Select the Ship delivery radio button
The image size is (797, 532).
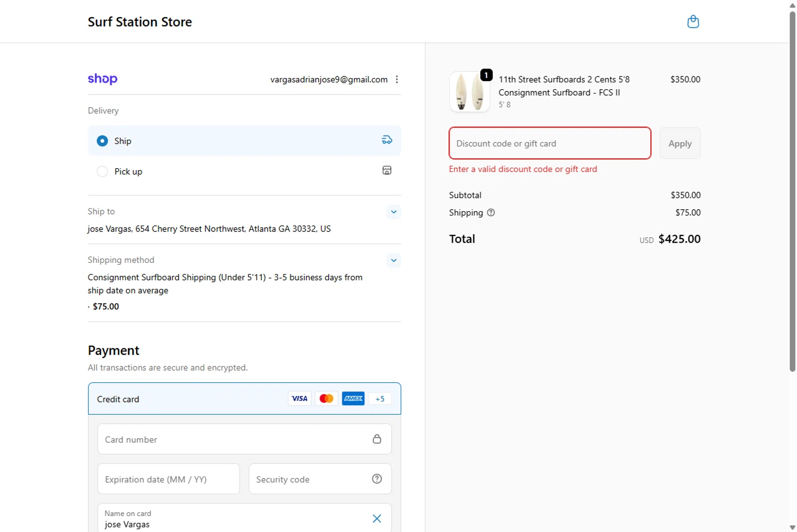tap(103, 141)
